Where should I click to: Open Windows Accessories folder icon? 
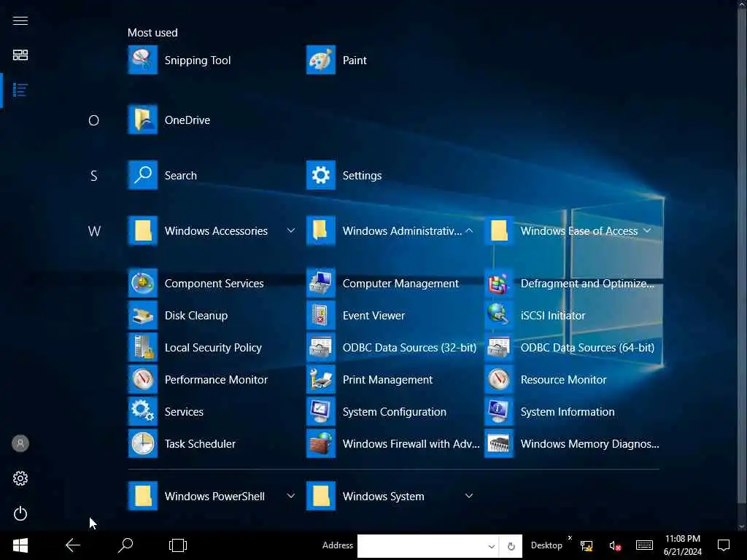pyautogui.click(x=142, y=230)
